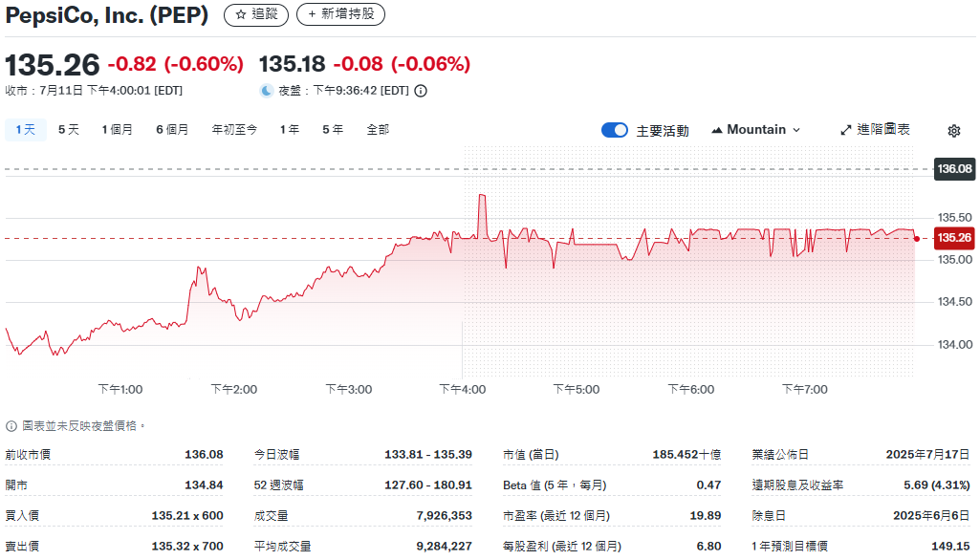Click the info icon beside overnight time
Image resolution: width=980 pixels, height=560 pixels.
421,91
